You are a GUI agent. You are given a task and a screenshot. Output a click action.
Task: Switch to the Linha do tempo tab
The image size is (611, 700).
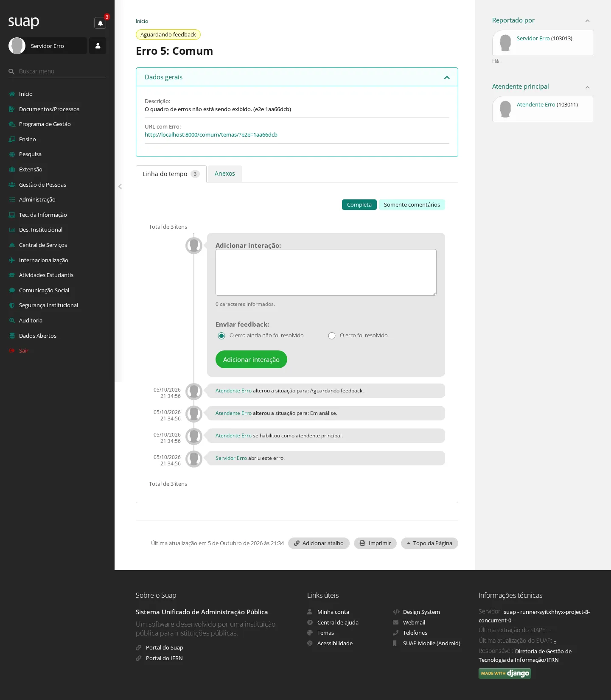(171, 174)
